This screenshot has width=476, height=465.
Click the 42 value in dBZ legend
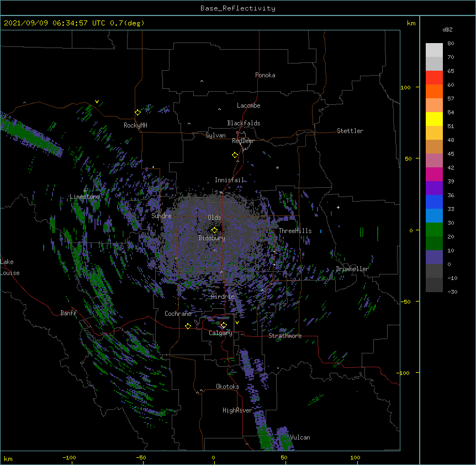[451, 167]
